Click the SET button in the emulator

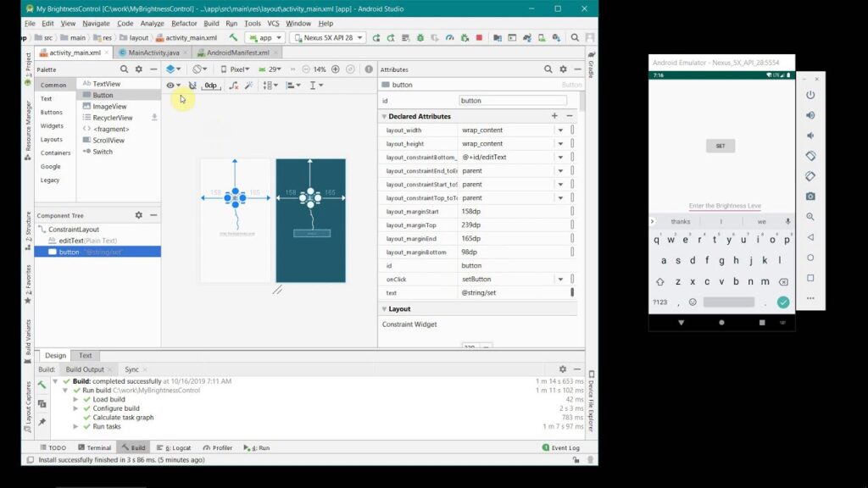[721, 146]
